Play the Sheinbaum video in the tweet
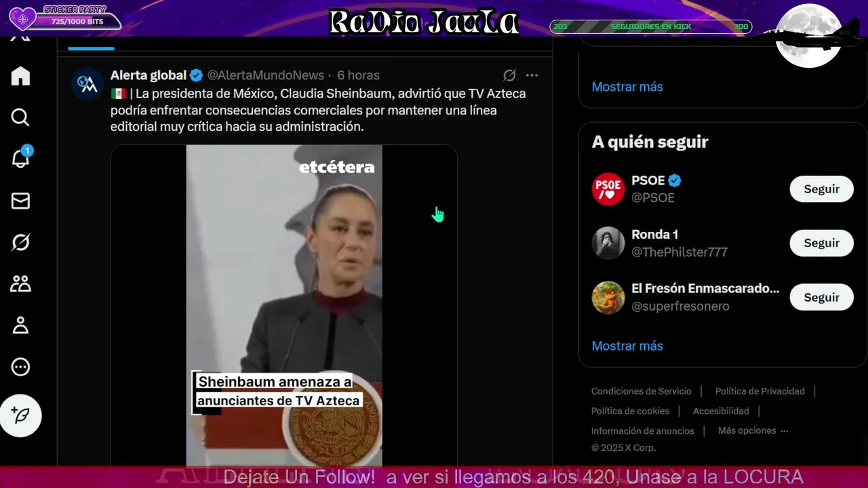Viewport: 868px width, 488px height. pyautogui.click(x=284, y=305)
